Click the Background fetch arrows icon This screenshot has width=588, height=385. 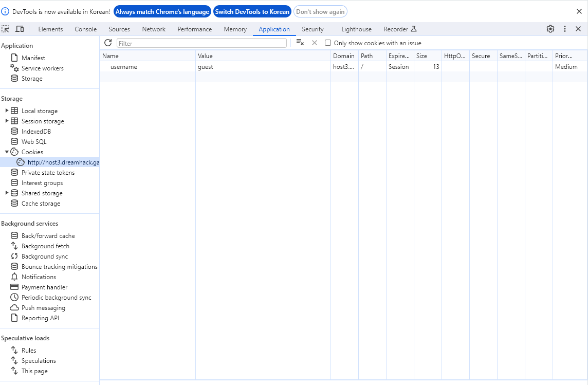point(14,246)
